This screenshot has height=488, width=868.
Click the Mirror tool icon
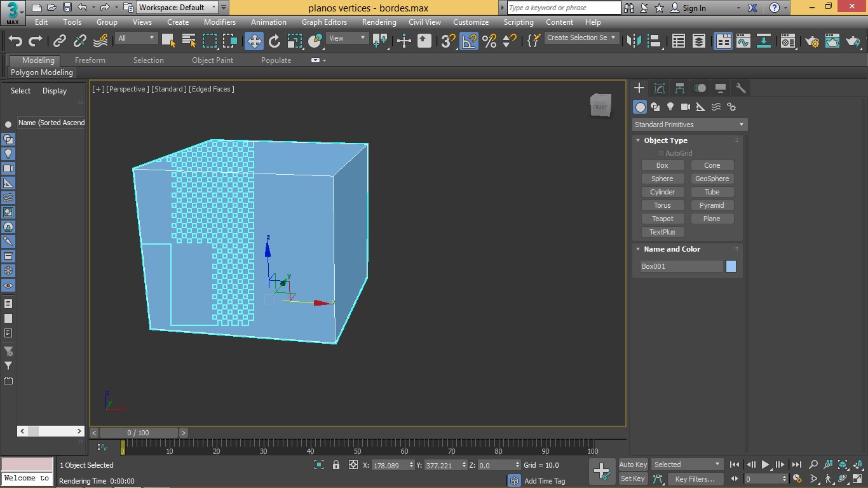pos(634,41)
